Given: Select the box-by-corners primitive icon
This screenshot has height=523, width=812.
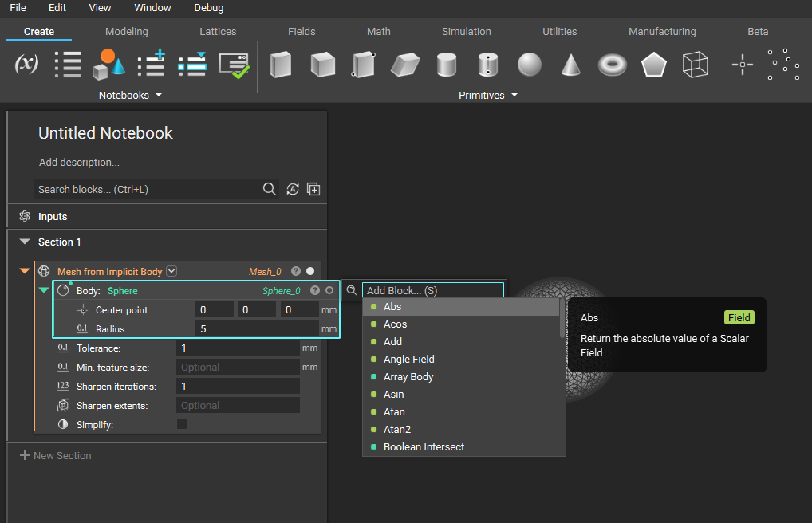Looking at the screenshot, I should coord(364,65).
